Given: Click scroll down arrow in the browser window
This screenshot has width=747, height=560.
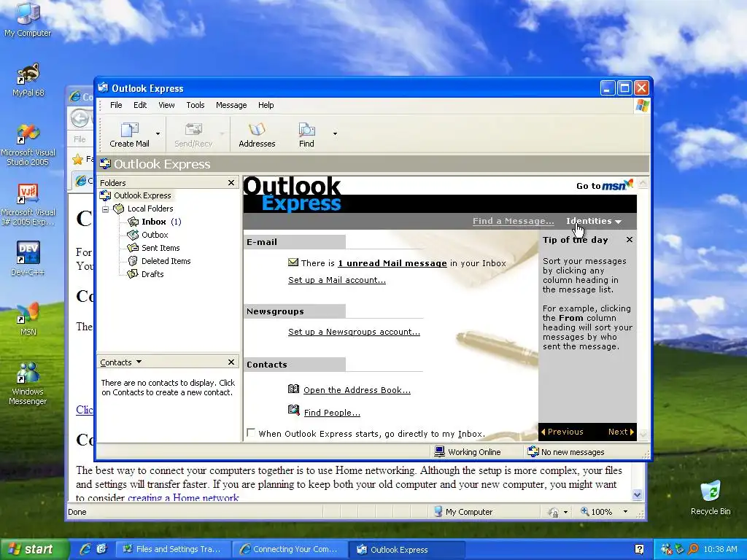Looking at the screenshot, I should coord(638,495).
